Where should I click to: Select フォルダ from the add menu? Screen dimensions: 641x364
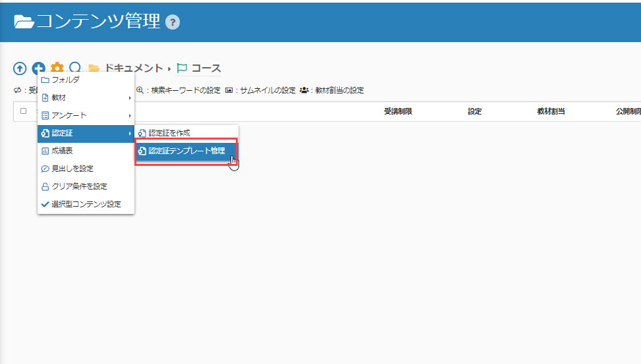coord(65,80)
